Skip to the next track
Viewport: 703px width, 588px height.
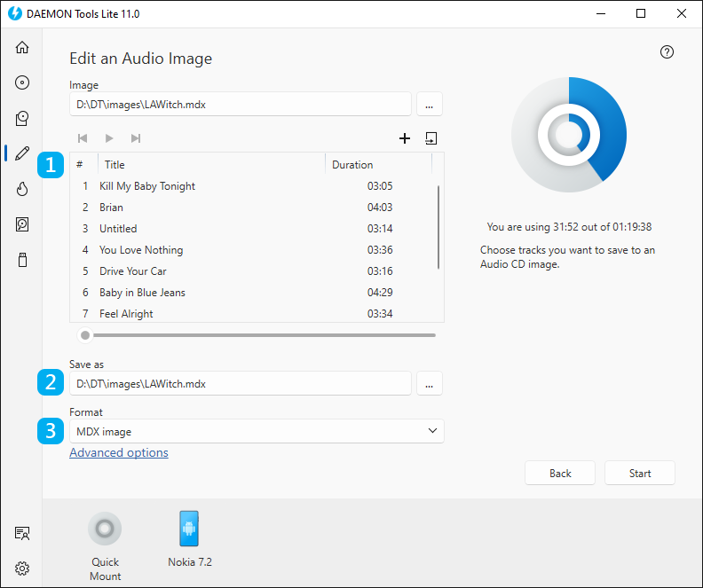136,138
